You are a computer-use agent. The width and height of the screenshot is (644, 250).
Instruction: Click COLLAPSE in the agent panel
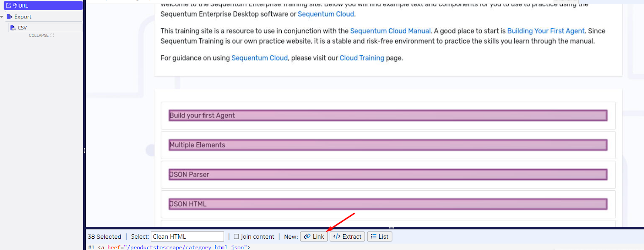tap(41, 35)
